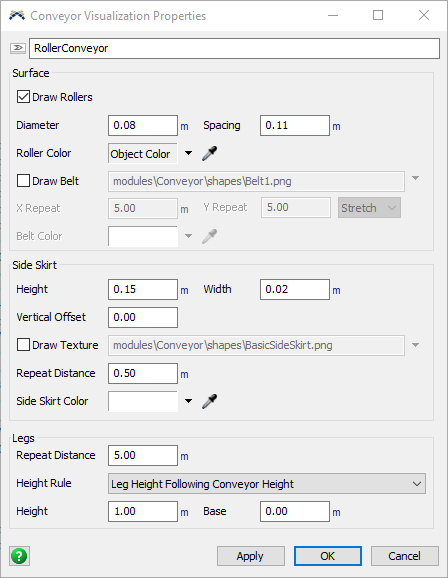Click the Roller Color Object Color swatch
The height and width of the screenshot is (578, 448).
[143, 153]
